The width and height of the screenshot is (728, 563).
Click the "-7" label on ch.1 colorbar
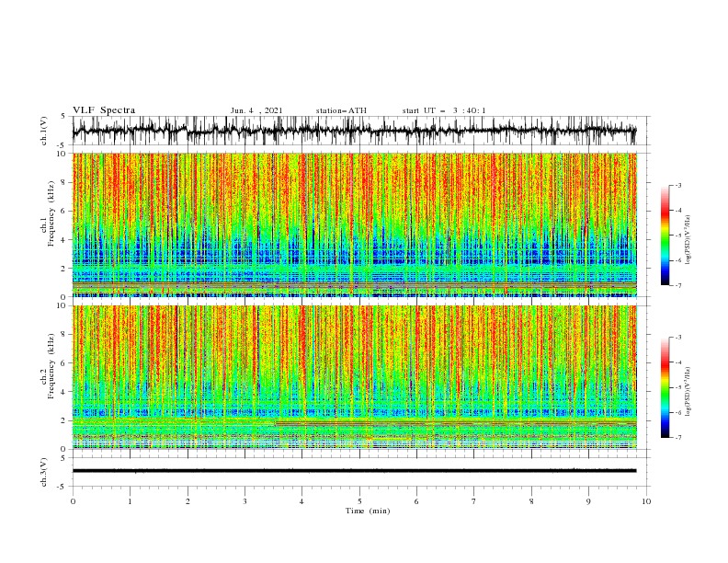(677, 285)
